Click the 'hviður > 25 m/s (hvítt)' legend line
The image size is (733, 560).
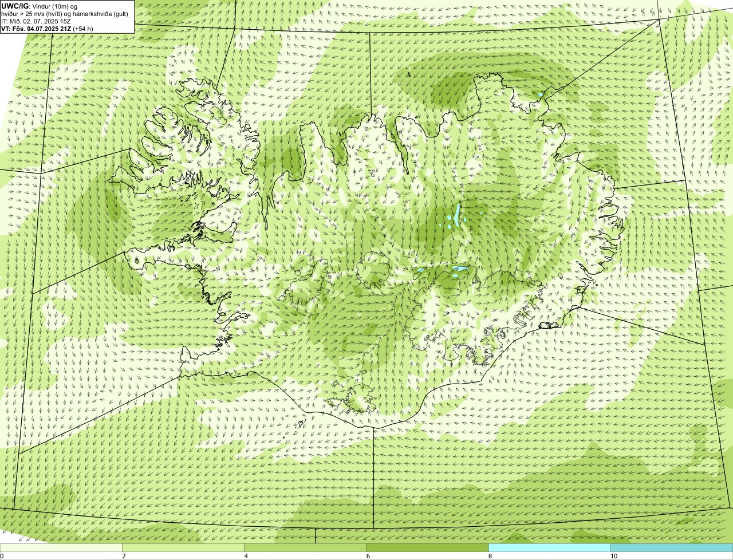coord(65,14)
